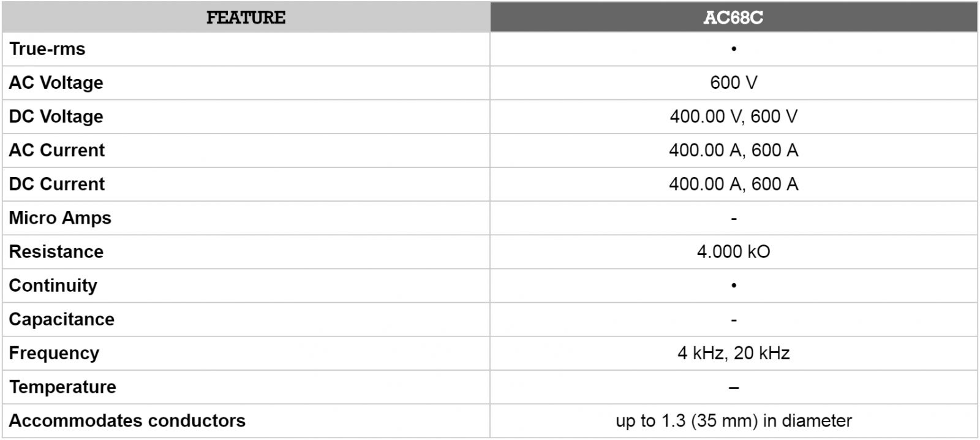Select the Resistance row label

[x=56, y=251]
